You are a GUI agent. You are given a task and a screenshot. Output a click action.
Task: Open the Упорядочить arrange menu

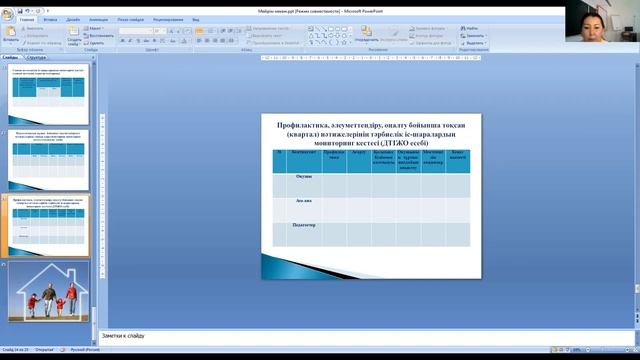coord(367,34)
